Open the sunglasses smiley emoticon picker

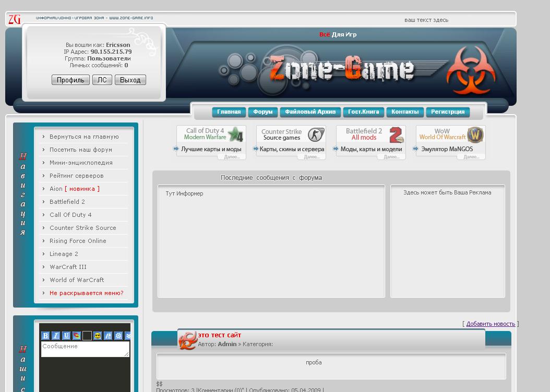pos(98,336)
